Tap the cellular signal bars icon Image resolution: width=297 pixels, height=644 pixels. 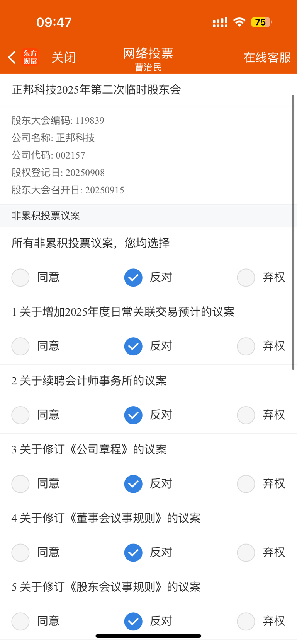220,22
